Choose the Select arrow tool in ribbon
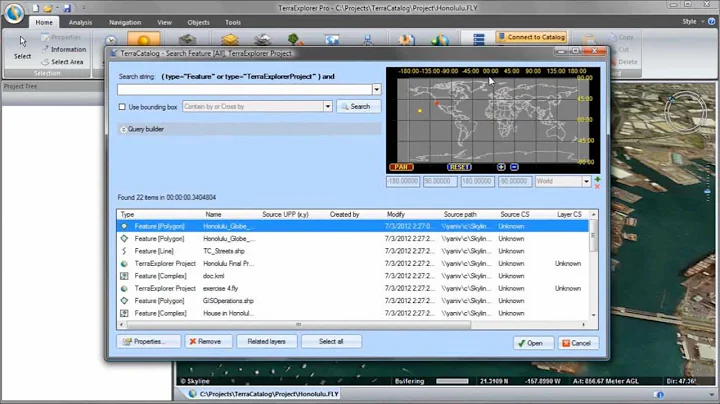 pos(22,47)
